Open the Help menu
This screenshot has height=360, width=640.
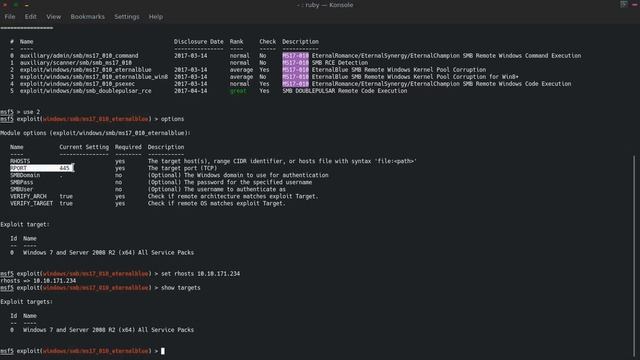[x=156, y=17]
